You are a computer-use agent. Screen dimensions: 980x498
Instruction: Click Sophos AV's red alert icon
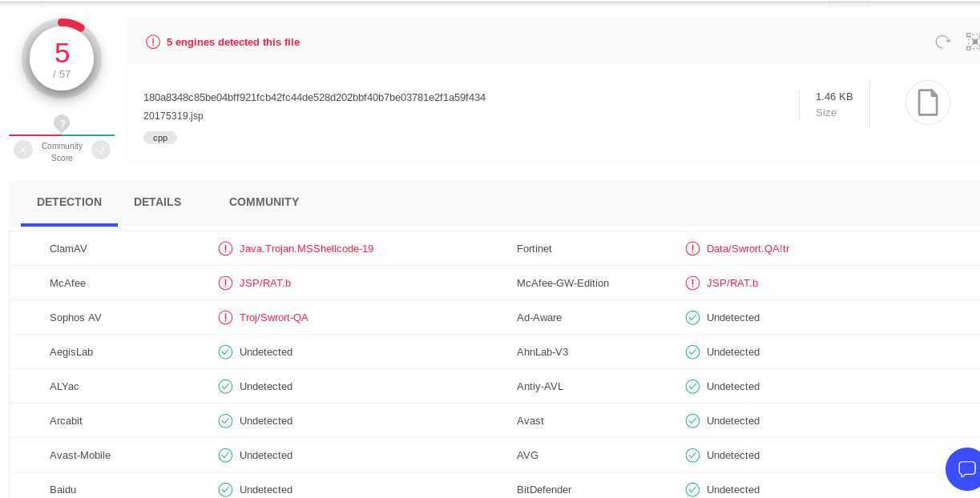[x=225, y=318]
